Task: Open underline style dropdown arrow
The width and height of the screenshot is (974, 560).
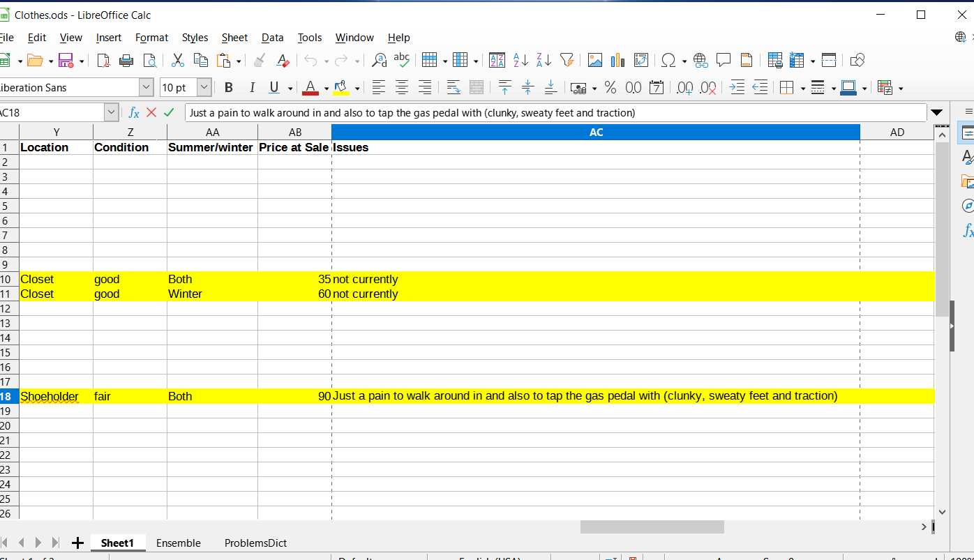Action: pos(290,88)
